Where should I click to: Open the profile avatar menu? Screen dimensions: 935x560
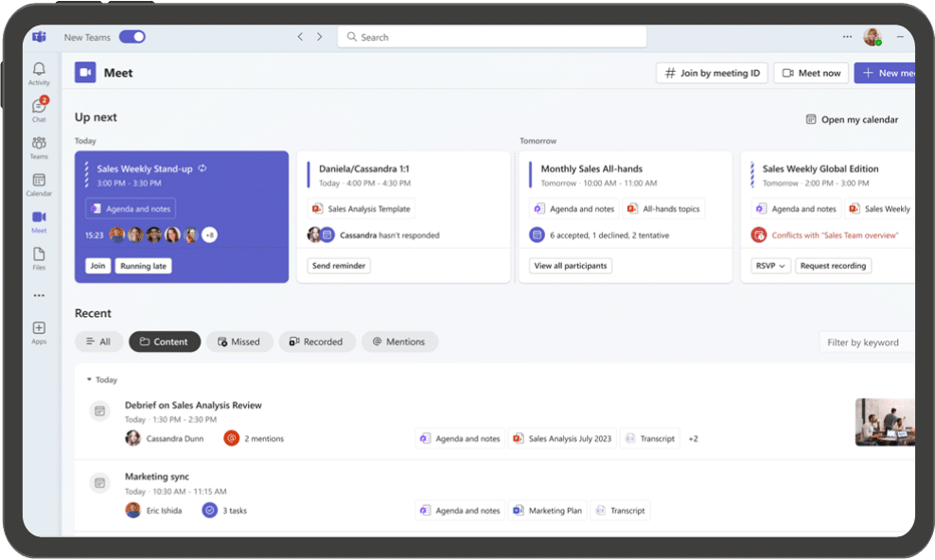(873, 37)
